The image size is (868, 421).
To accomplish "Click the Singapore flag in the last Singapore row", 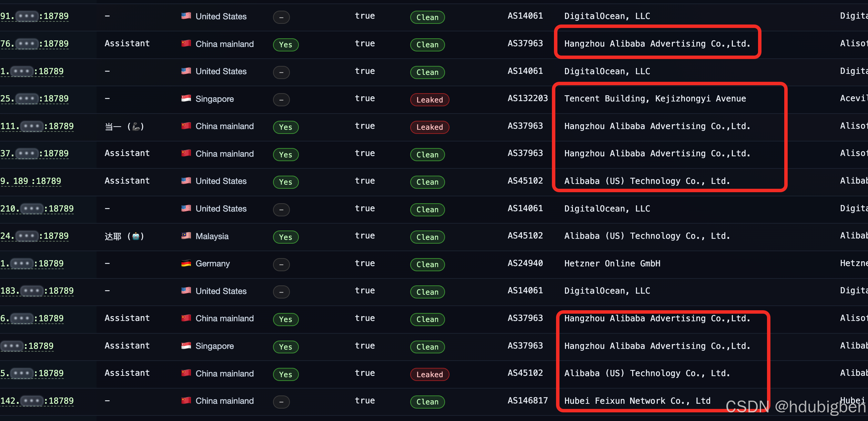I will pyautogui.click(x=186, y=346).
